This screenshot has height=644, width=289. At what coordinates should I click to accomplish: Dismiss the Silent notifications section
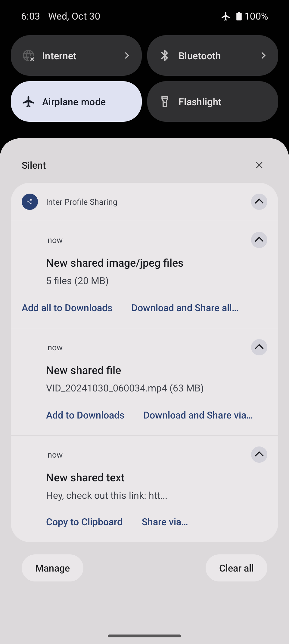point(259,165)
